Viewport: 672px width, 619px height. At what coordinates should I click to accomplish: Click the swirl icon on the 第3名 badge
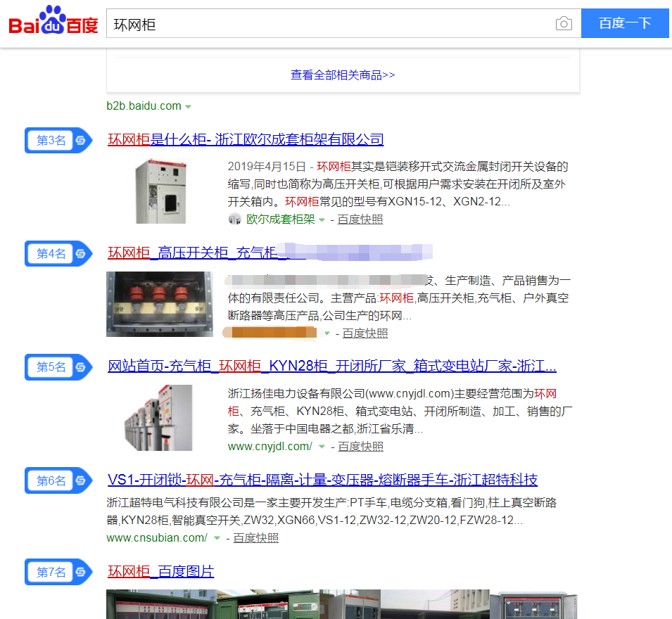(x=81, y=140)
